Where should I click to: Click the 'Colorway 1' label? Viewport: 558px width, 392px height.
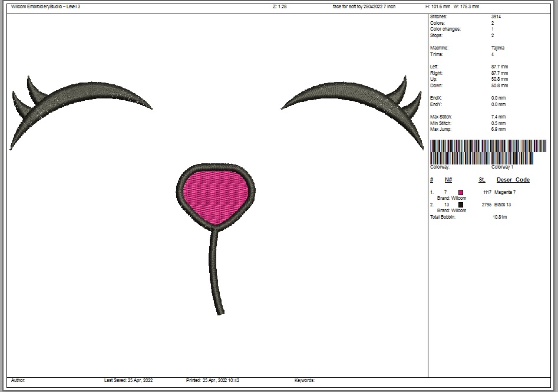click(502, 167)
